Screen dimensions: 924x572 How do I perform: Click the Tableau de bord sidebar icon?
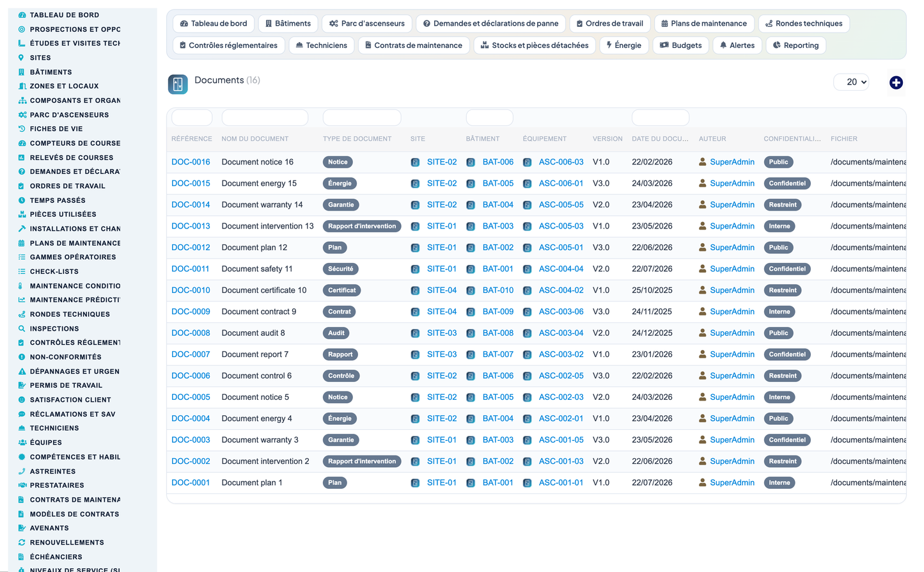[22, 15]
